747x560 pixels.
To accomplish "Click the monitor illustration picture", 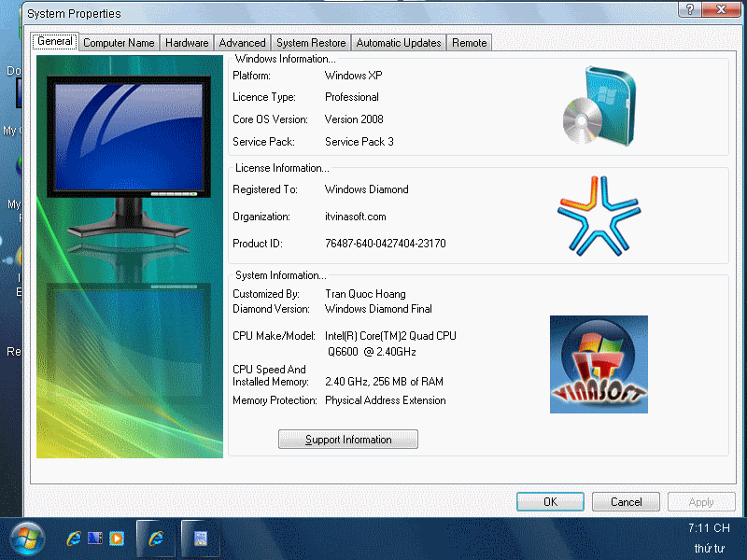I will pos(130,257).
